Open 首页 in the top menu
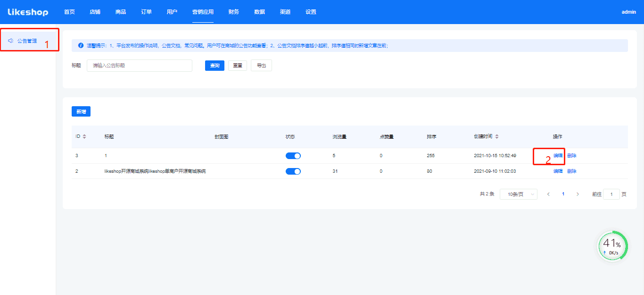 pyautogui.click(x=69, y=12)
